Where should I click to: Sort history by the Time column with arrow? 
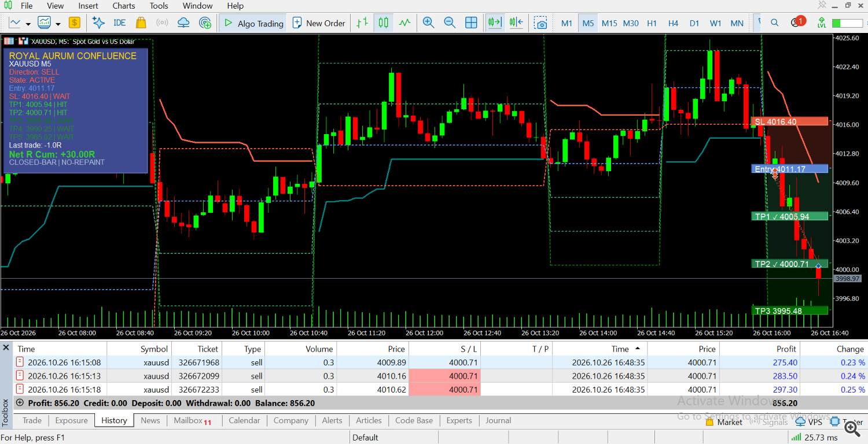point(625,349)
